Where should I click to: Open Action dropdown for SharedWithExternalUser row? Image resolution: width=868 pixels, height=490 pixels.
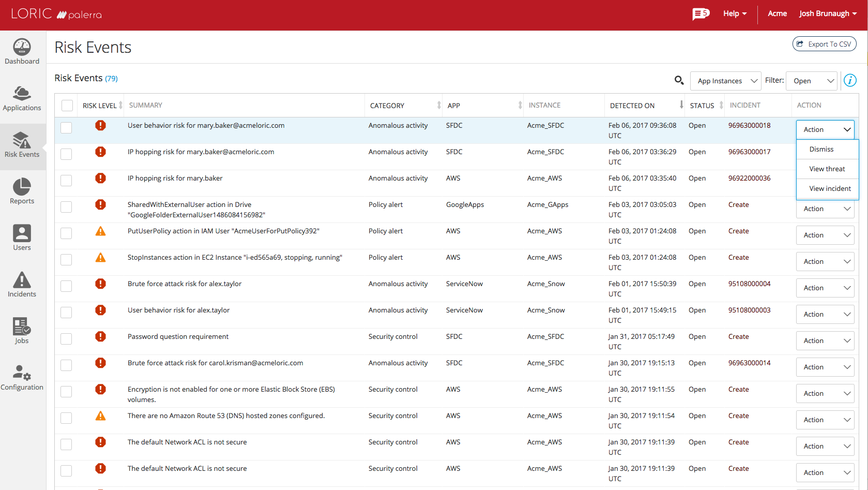825,209
